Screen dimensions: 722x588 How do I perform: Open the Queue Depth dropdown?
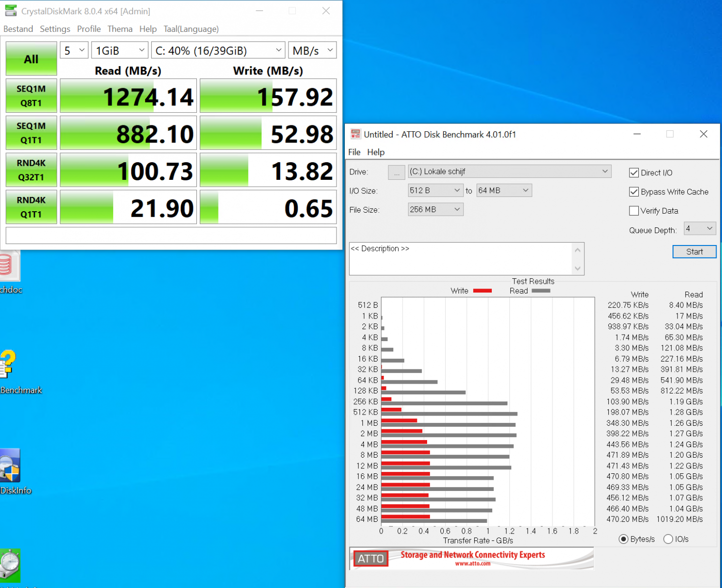[699, 228]
